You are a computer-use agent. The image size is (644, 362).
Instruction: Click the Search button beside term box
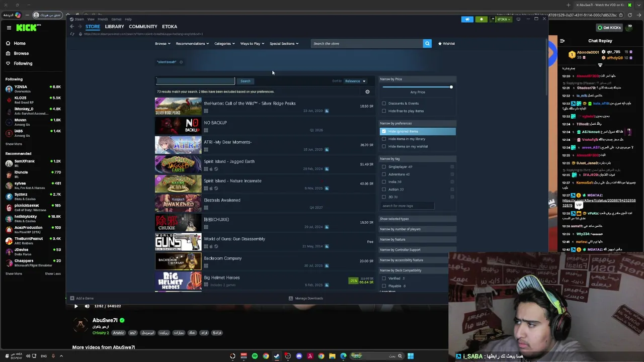(245, 81)
